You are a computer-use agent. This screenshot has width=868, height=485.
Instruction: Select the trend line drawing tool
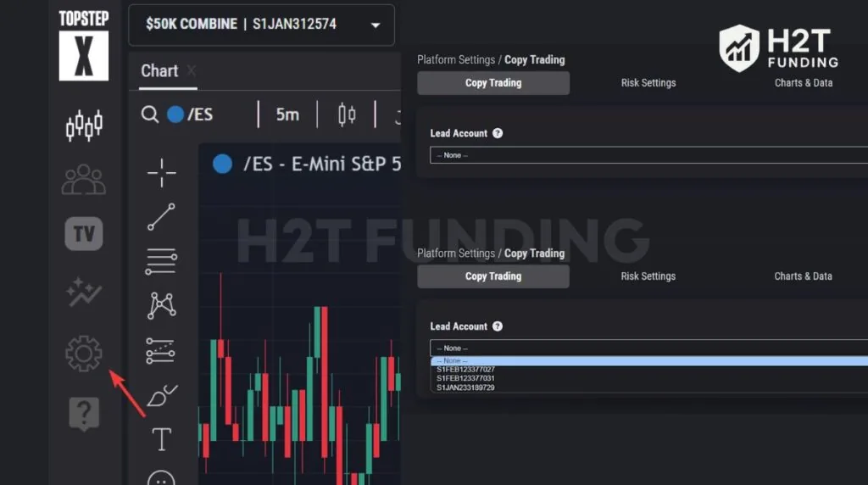[161, 216]
